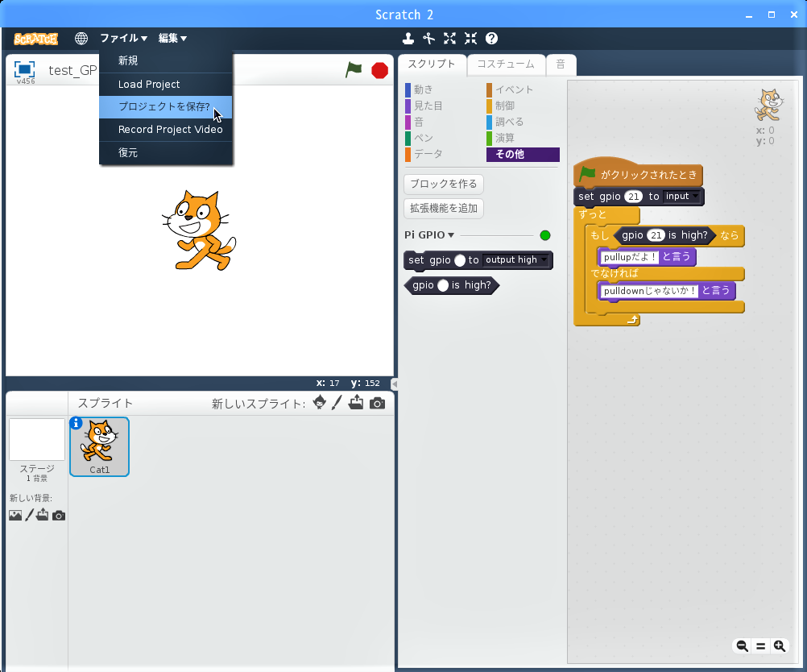Upload a sprite from file

(x=356, y=403)
